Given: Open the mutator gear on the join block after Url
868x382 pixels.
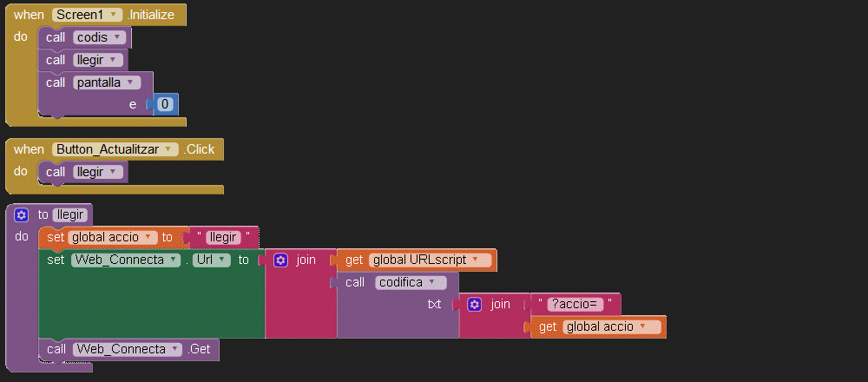Looking at the screenshot, I should pyautogui.click(x=280, y=260).
